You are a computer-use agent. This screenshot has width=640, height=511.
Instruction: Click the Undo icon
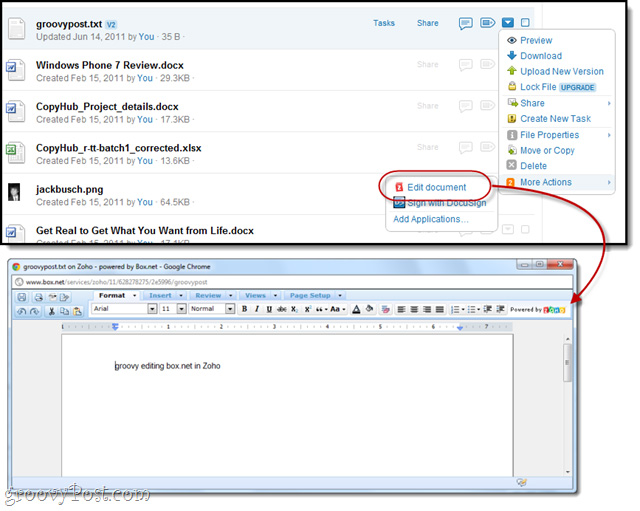(x=22, y=311)
